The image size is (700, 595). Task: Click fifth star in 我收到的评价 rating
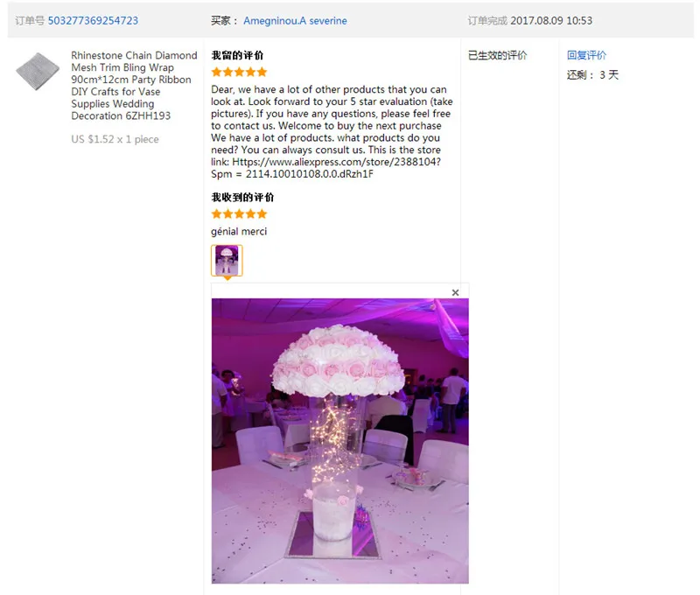[262, 213]
